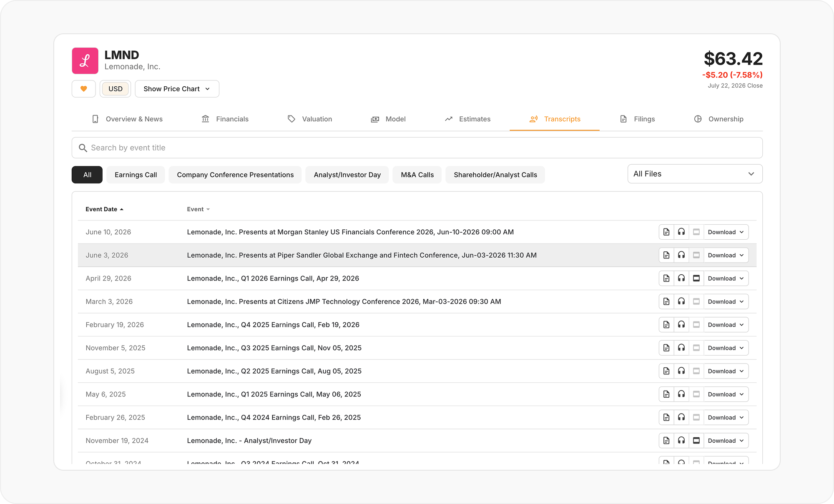834x504 pixels.
Task: Open the Overview & News tab
Action: 127,119
